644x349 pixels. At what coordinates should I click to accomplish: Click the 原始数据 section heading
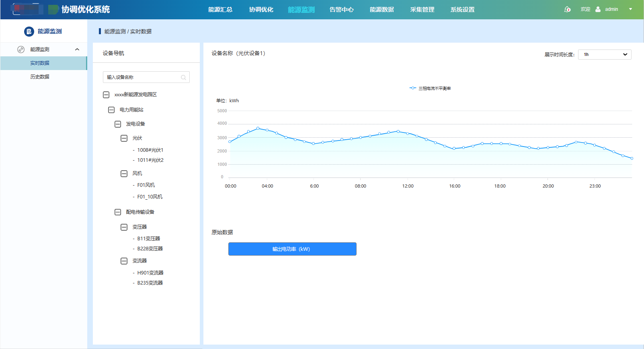click(x=222, y=232)
